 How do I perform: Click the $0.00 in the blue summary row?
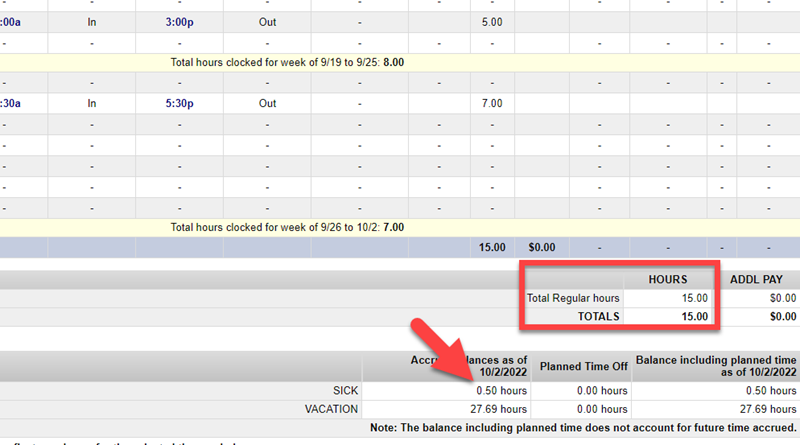click(x=541, y=246)
